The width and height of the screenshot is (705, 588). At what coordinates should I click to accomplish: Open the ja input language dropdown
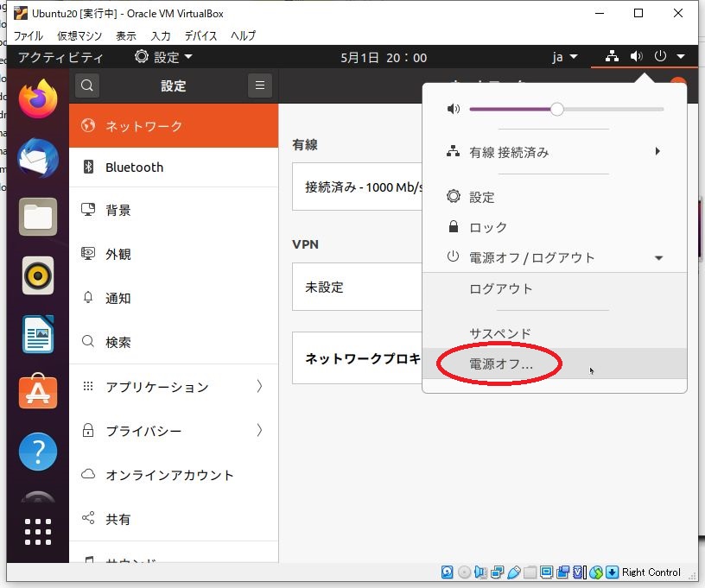point(565,57)
